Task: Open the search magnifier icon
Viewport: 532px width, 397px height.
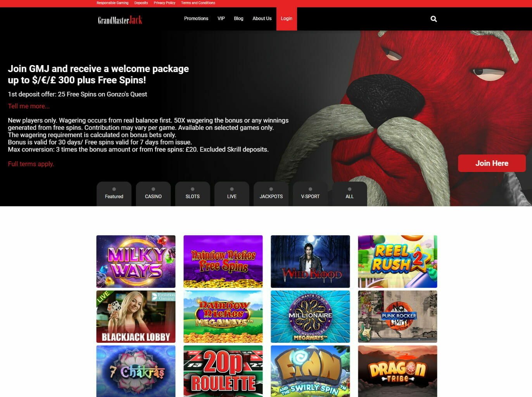Action: click(434, 19)
